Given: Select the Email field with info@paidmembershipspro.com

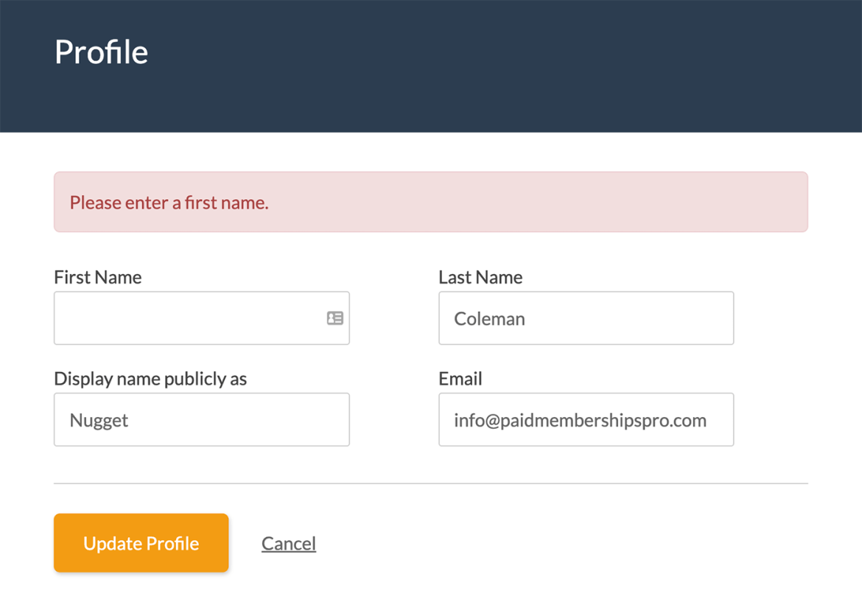Looking at the screenshot, I should pyautogui.click(x=586, y=419).
